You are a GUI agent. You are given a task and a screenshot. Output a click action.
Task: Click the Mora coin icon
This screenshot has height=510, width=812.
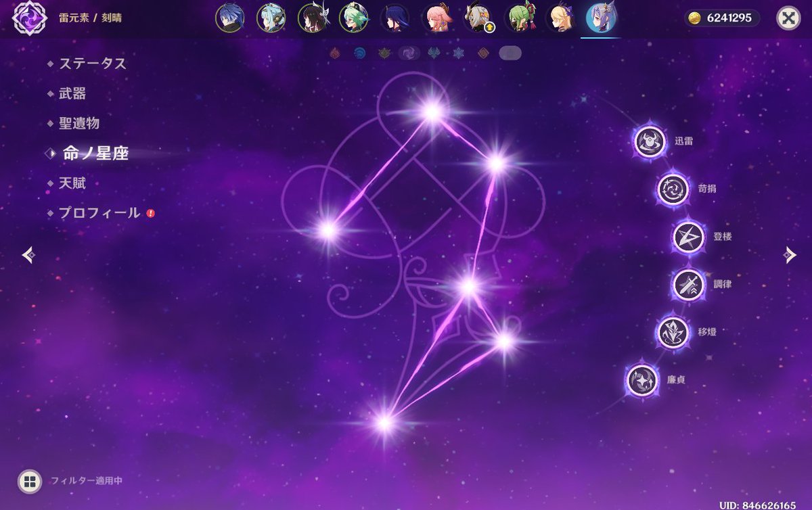click(694, 18)
